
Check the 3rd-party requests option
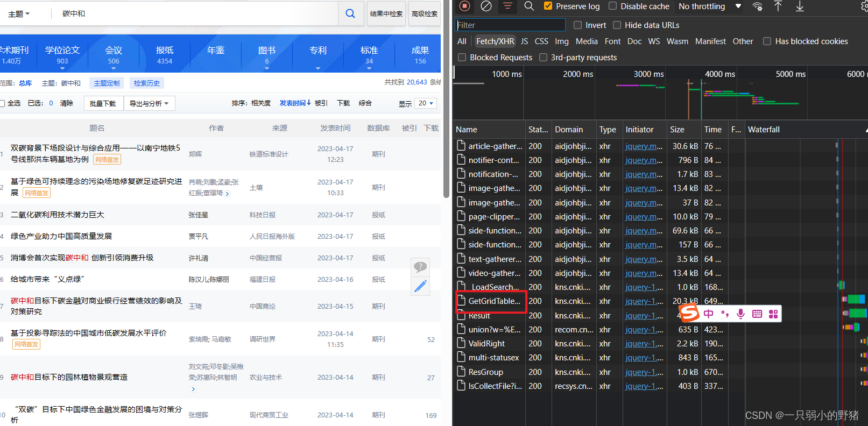tap(543, 57)
